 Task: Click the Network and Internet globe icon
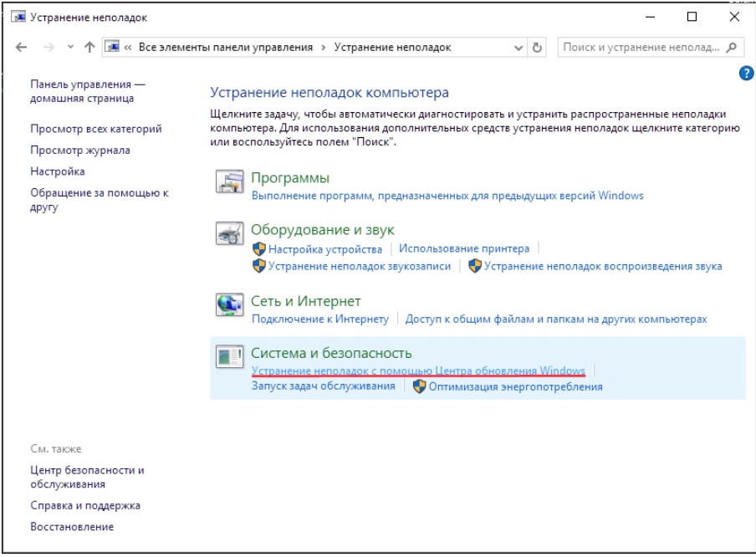point(229,304)
